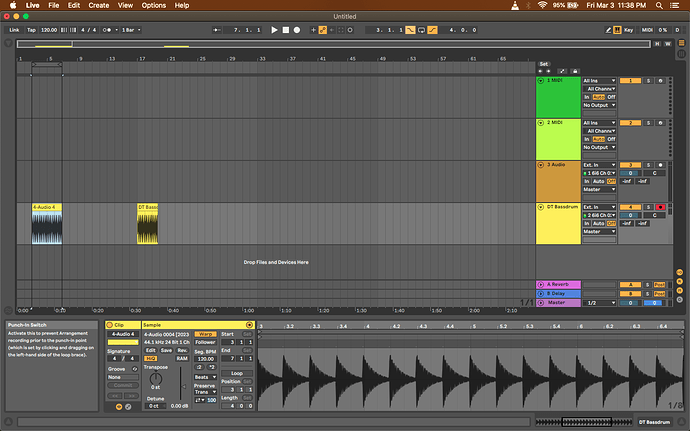The width and height of the screenshot is (690, 431).
Task: Click the Loop button in Sample panel
Action: (237, 373)
